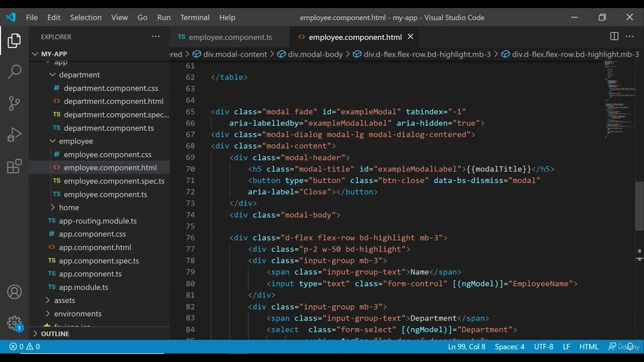
Task: Click the feedback icon in status bar
Action: 612,346
